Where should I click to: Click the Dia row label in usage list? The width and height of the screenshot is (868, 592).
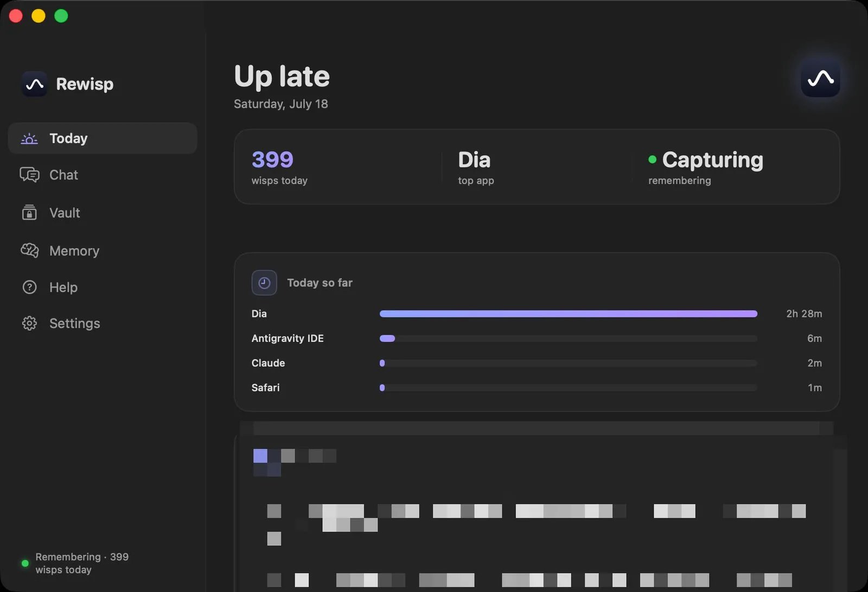[x=259, y=314]
